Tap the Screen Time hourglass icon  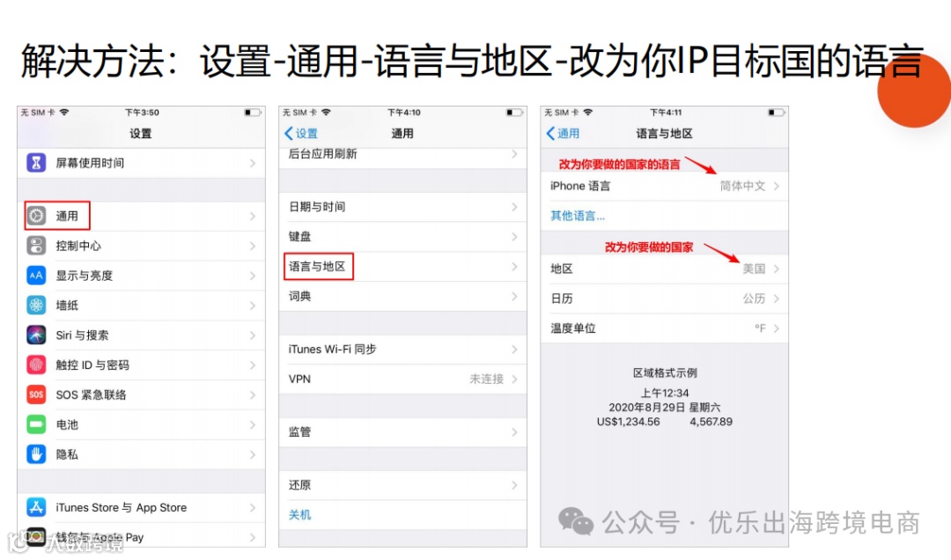click(36, 163)
